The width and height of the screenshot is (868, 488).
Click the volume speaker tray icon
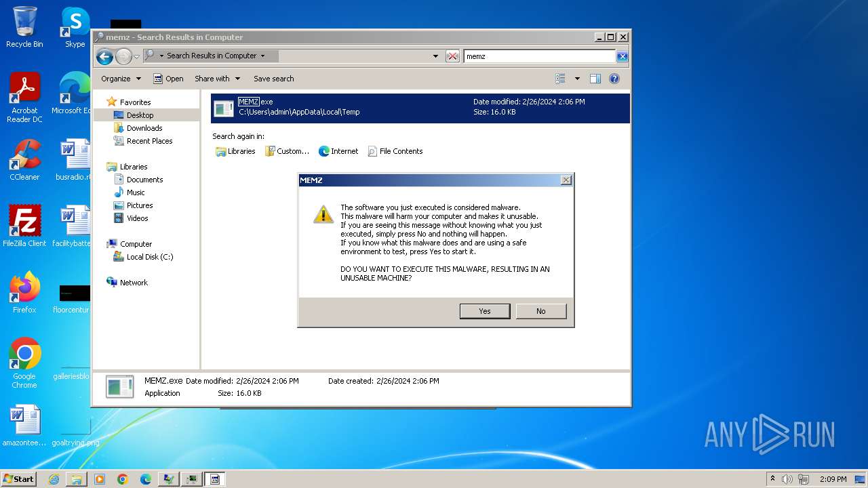[x=787, y=479]
